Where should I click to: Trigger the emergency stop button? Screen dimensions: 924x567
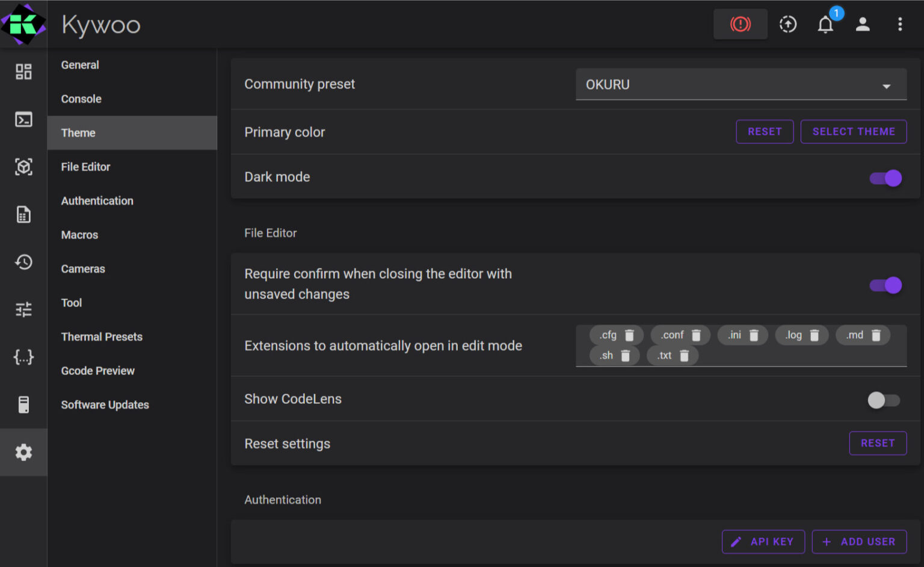[741, 23]
